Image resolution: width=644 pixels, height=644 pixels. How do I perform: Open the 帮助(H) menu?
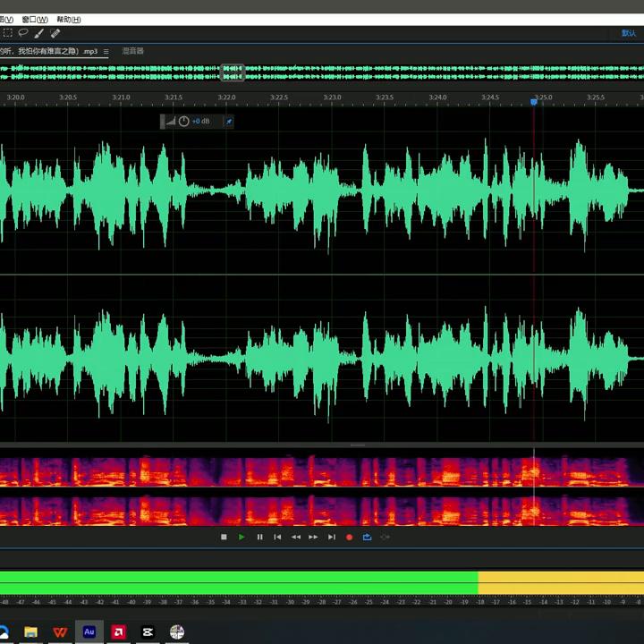(x=68, y=19)
